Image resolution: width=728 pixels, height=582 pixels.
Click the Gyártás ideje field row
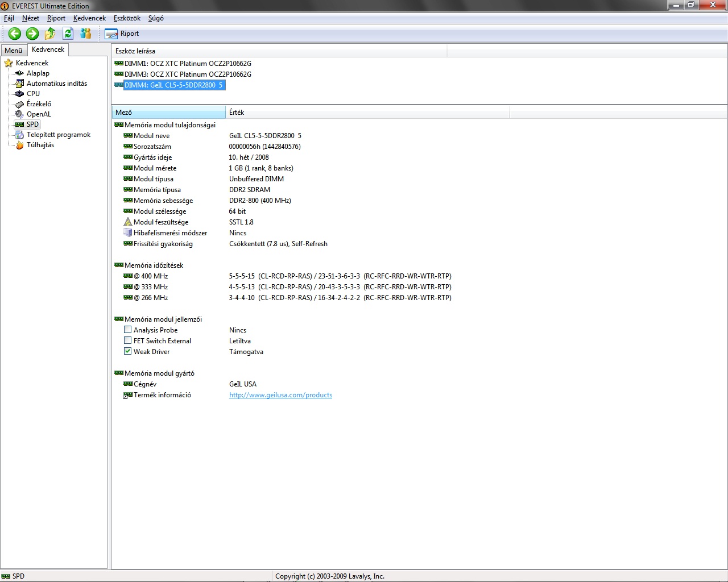point(196,157)
